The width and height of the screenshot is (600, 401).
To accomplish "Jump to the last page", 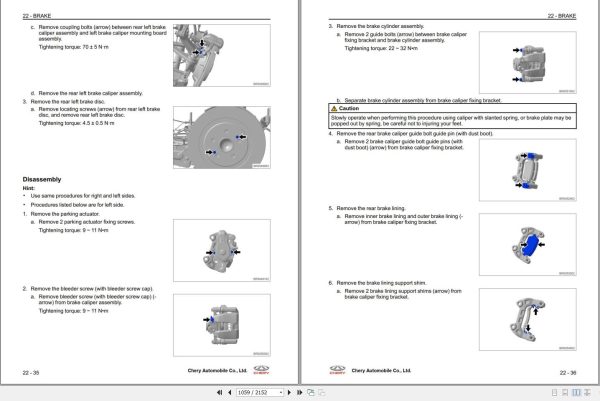I will coord(300,392).
